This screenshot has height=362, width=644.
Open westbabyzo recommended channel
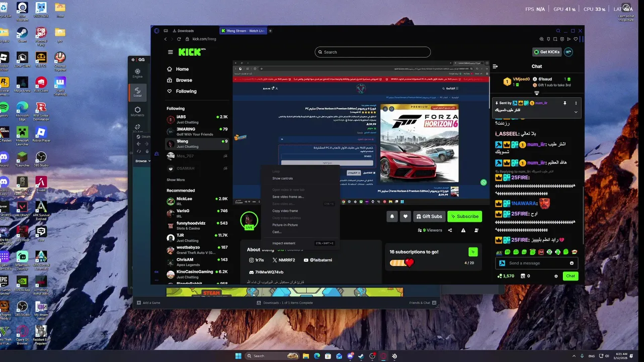coord(198,249)
